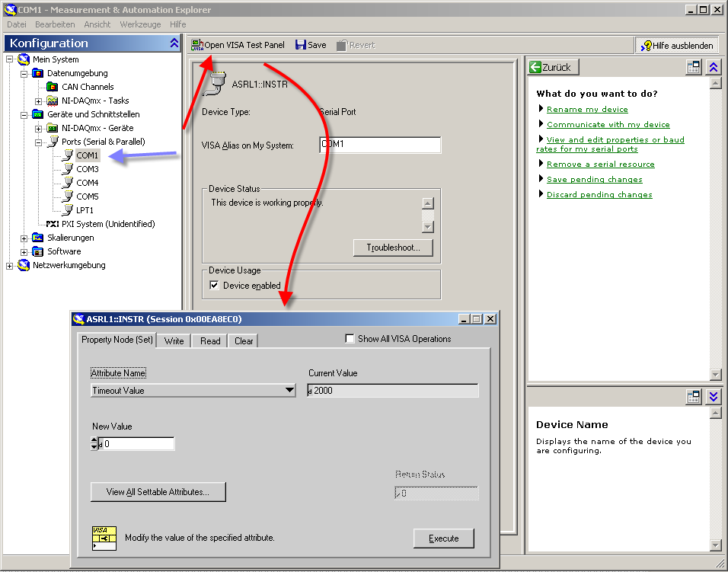The image size is (728, 572).
Task: Select LPT1 label in tree
Action: pos(85,210)
